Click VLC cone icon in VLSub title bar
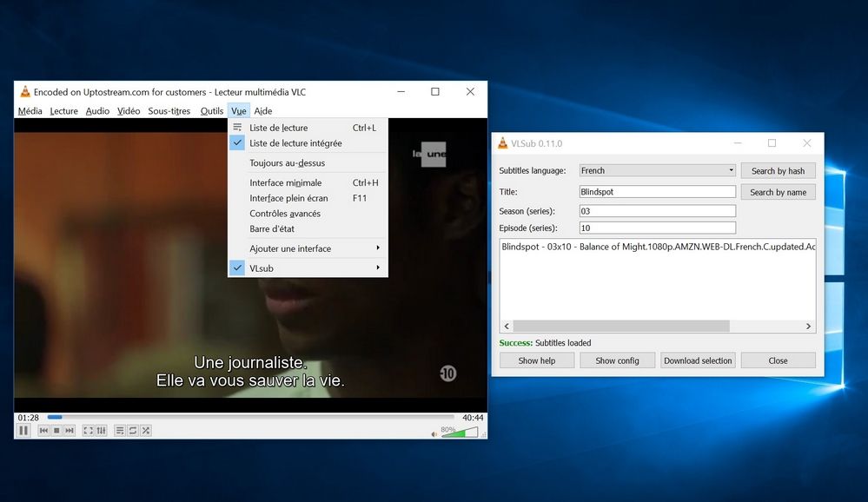The height and width of the screenshot is (502, 868). pyautogui.click(x=503, y=143)
